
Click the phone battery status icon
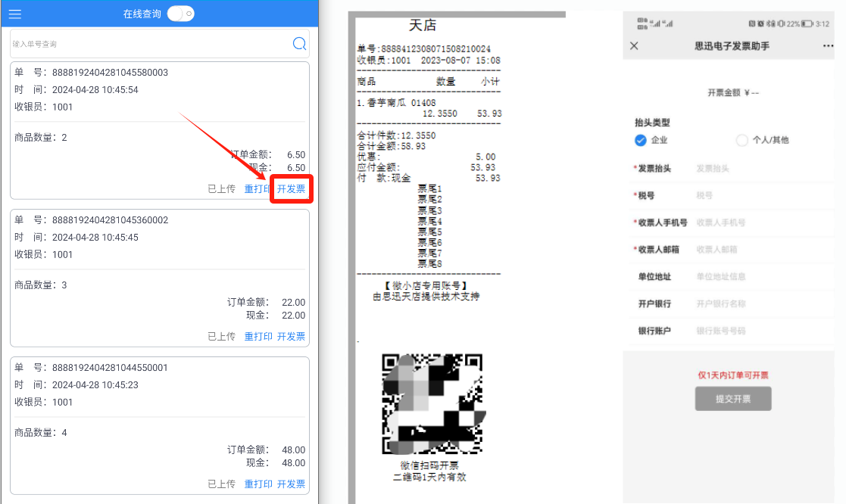click(x=807, y=23)
